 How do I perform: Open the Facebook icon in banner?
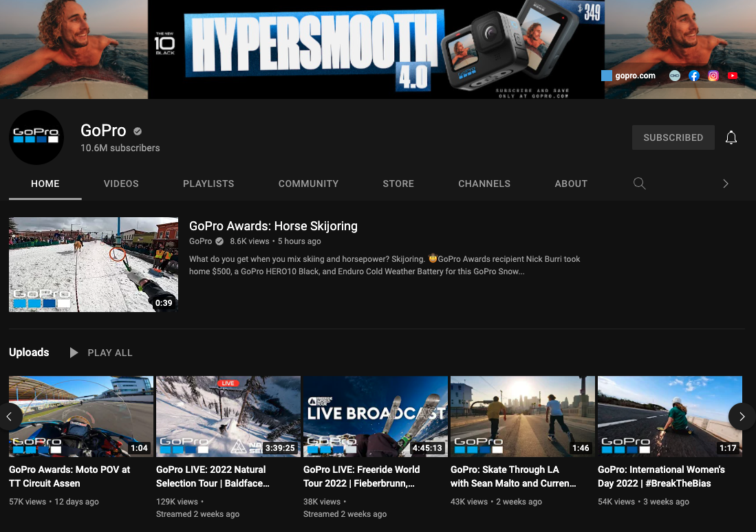click(x=694, y=76)
